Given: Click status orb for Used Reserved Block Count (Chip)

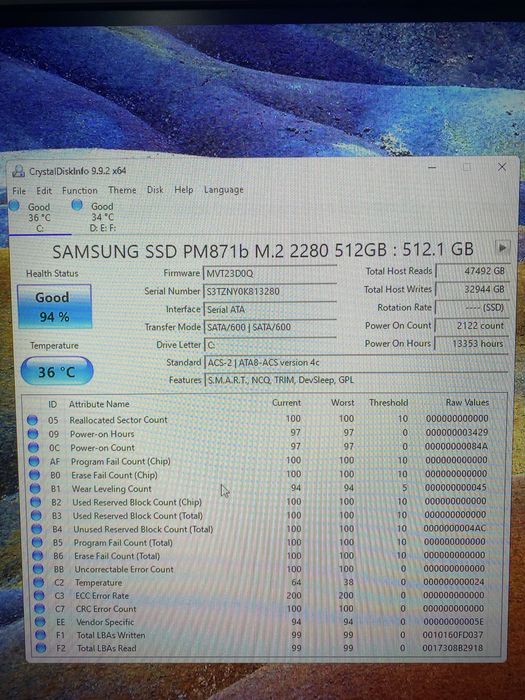Looking at the screenshot, I should pos(36,502).
